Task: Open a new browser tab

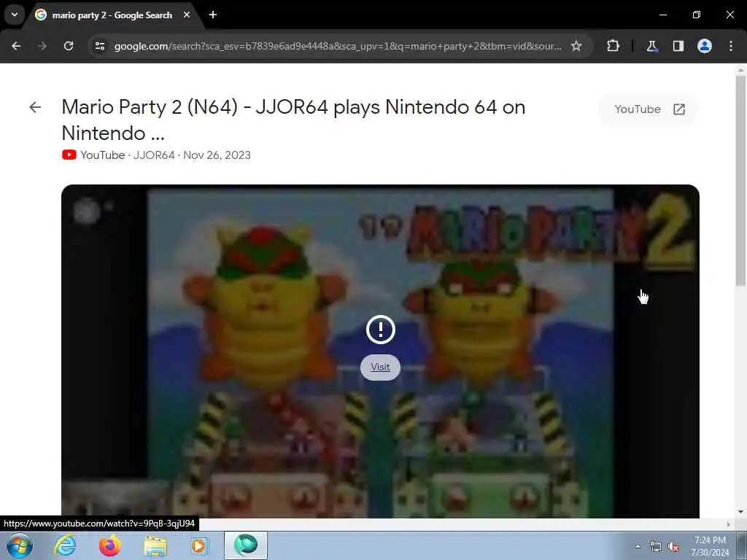Action: 213,15
